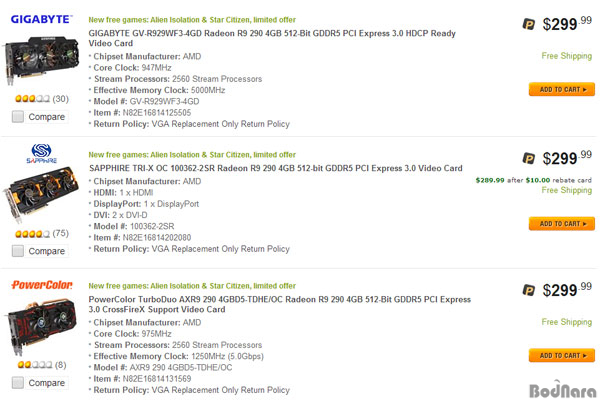Click the GIGABYTE brand logo
The width and height of the screenshot is (600, 401).
pyautogui.click(x=40, y=19)
